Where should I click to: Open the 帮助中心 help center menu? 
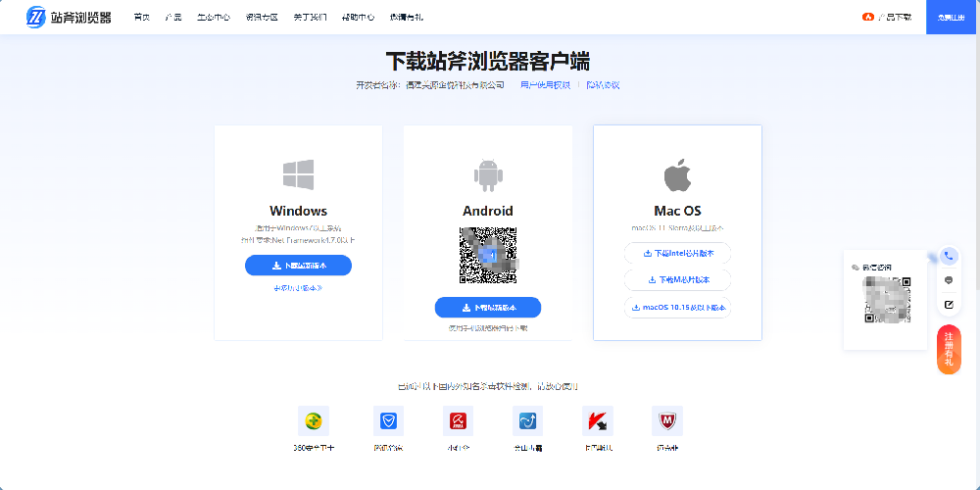tap(358, 17)
